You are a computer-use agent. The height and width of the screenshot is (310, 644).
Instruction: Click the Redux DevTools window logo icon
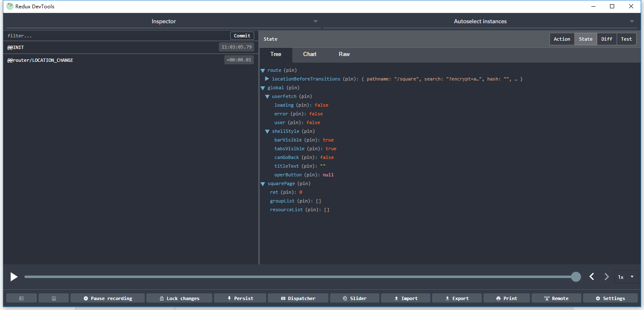tap(10, 6)
